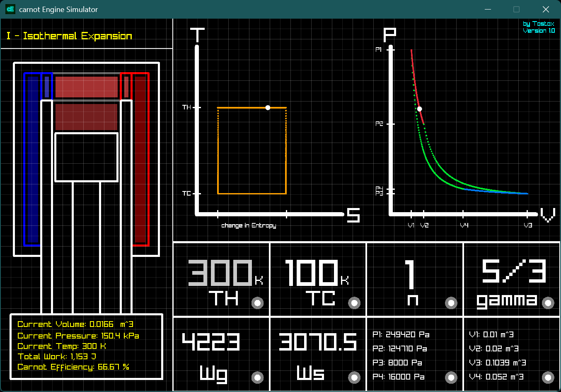
Task: Click the 100 K cold temperature value
Action: [x=311, y=273]
